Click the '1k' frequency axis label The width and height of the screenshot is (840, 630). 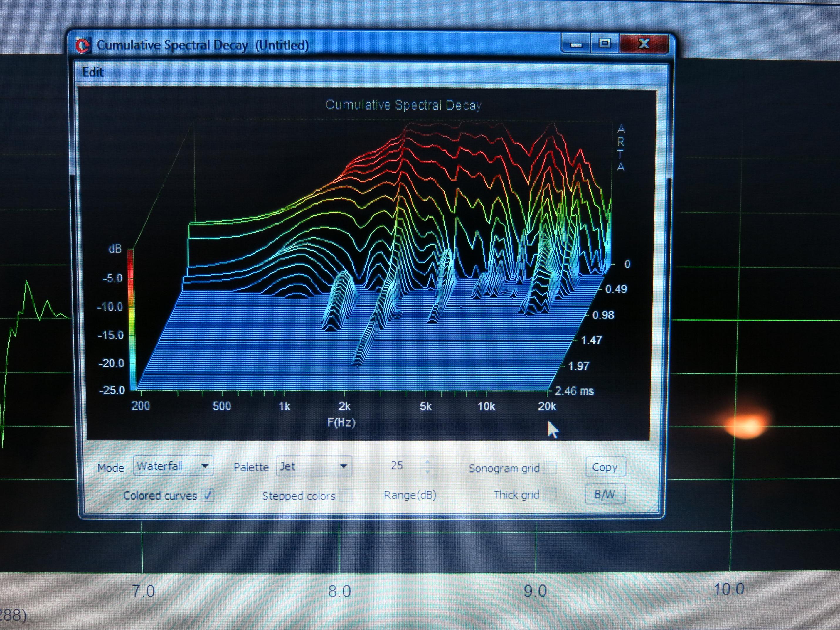284,406
